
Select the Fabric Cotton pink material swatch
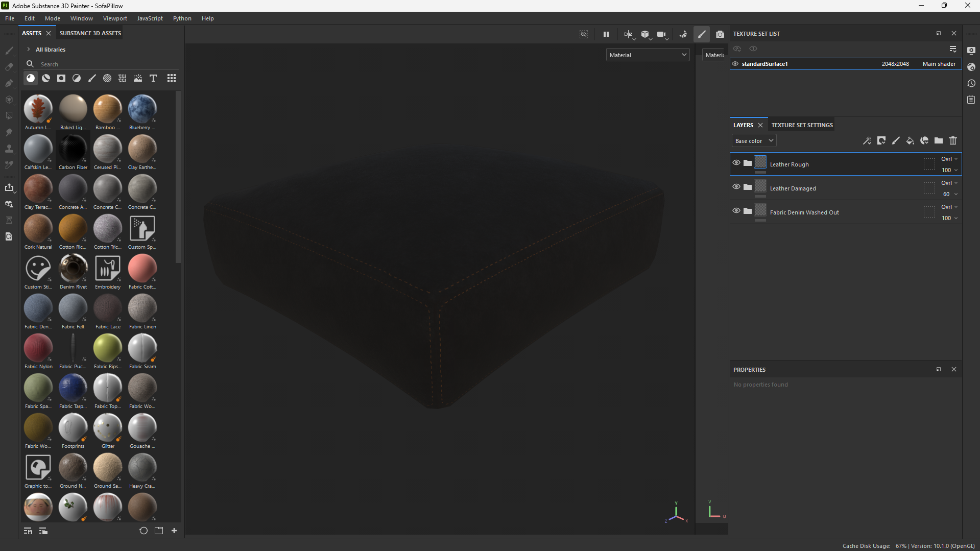pos(142,268)
